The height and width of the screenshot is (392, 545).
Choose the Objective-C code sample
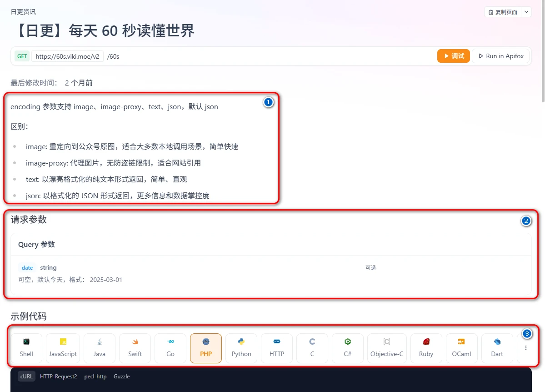point(387,348)
